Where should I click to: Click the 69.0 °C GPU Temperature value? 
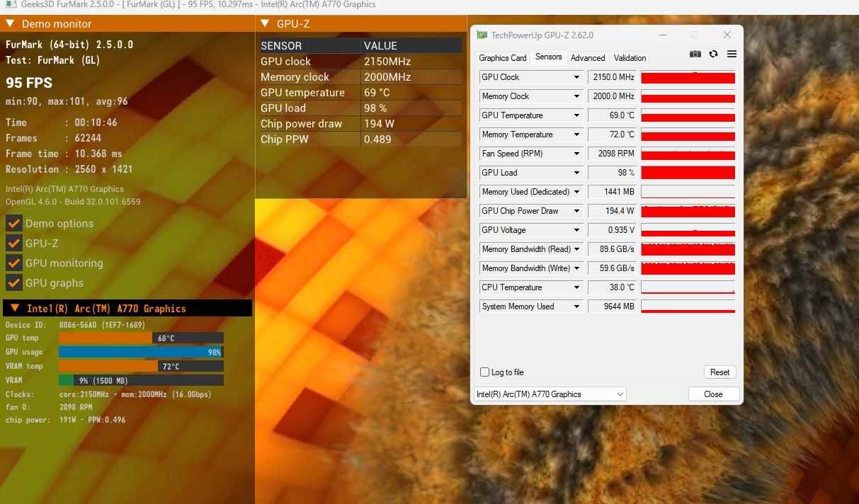pyautogui.click(x=613, y=115)
